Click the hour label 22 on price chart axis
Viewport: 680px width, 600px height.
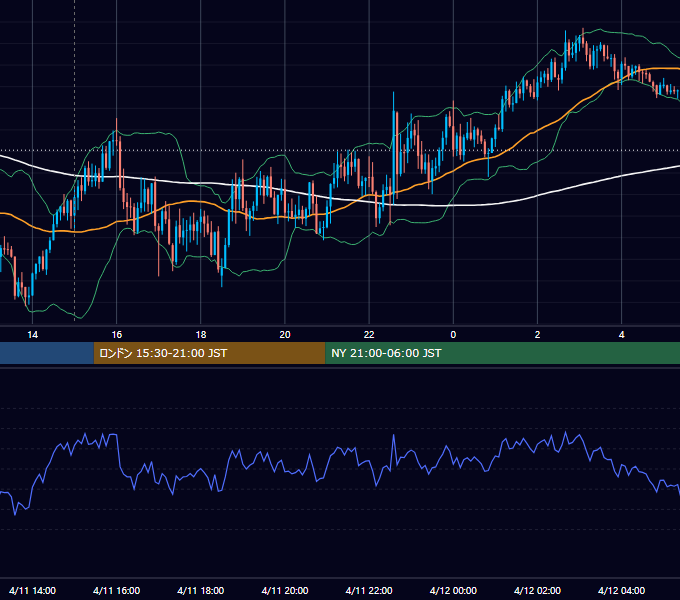point(369,335)
